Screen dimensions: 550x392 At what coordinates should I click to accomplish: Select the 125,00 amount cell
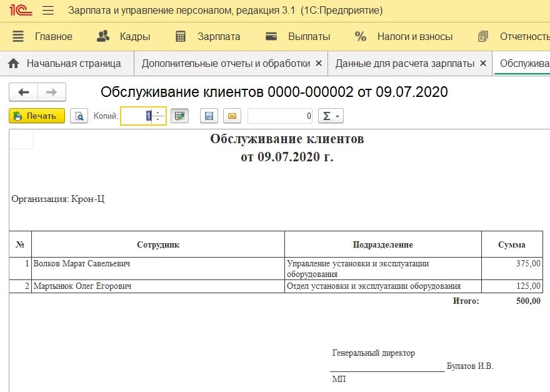512,286
